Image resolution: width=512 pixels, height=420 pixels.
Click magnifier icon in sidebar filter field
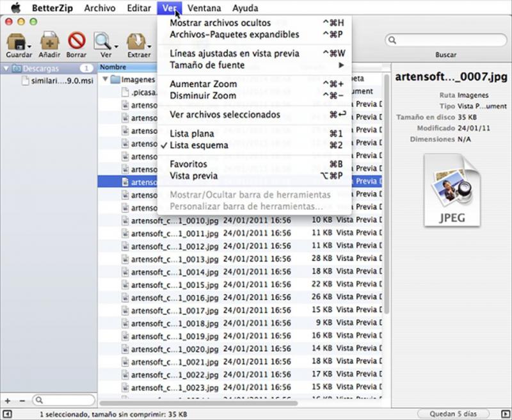click(x=39, y=400)
